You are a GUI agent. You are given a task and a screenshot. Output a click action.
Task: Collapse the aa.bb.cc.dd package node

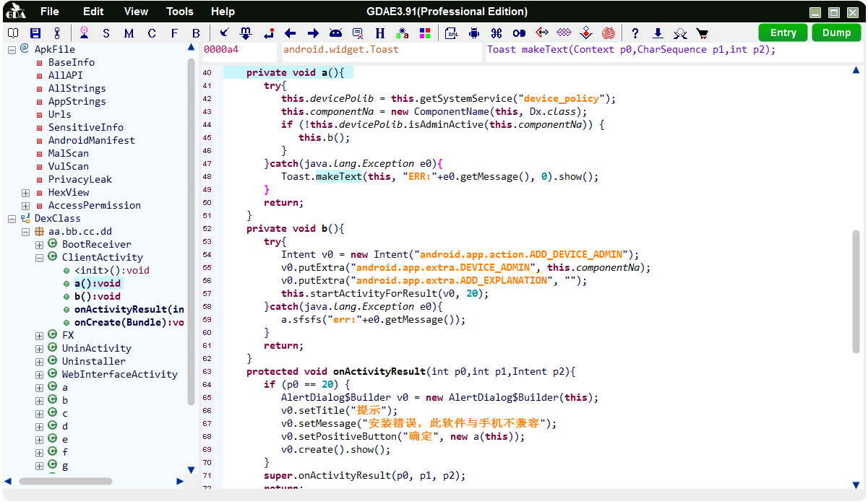click(25, 231)
